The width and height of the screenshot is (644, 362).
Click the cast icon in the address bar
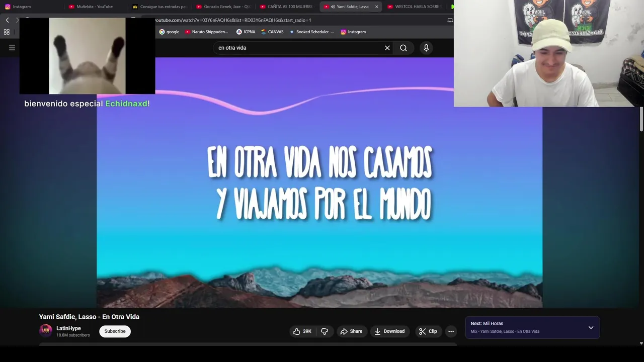click(x=450, y=20)
